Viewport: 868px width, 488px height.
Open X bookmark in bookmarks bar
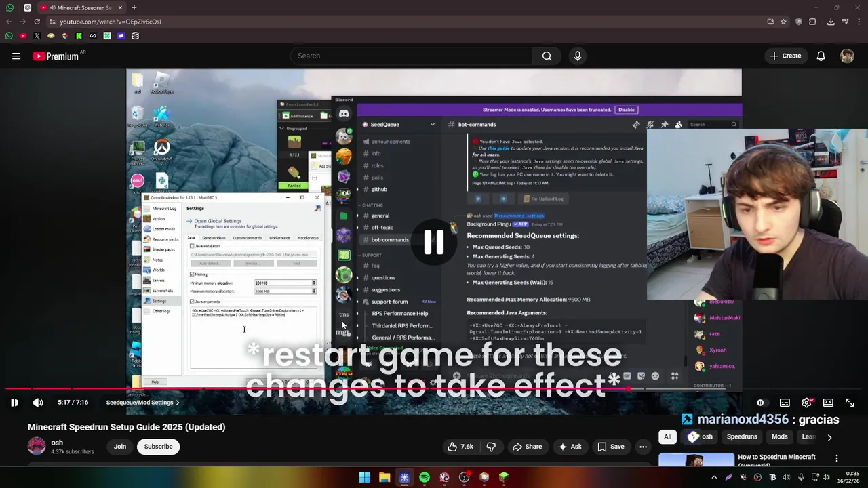pyautogui.click(x=37, y=35)
